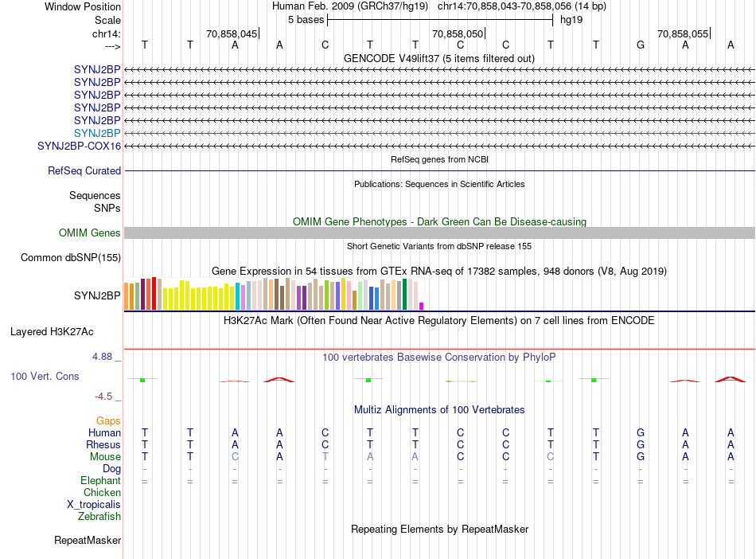The height and width of the screenshot is (559, 756).
Task: Click the G base in the Rhesus alignment row
Action: tap(641, 444)
